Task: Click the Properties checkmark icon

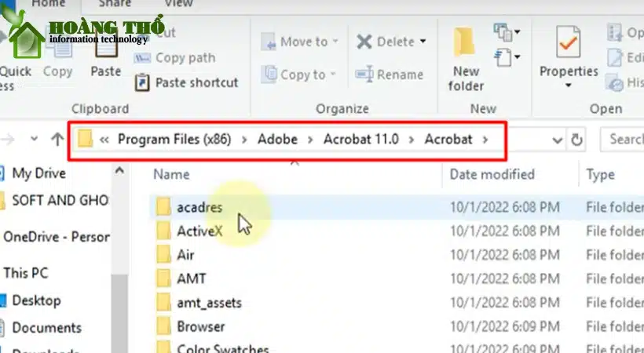Action: coord(569,42)
